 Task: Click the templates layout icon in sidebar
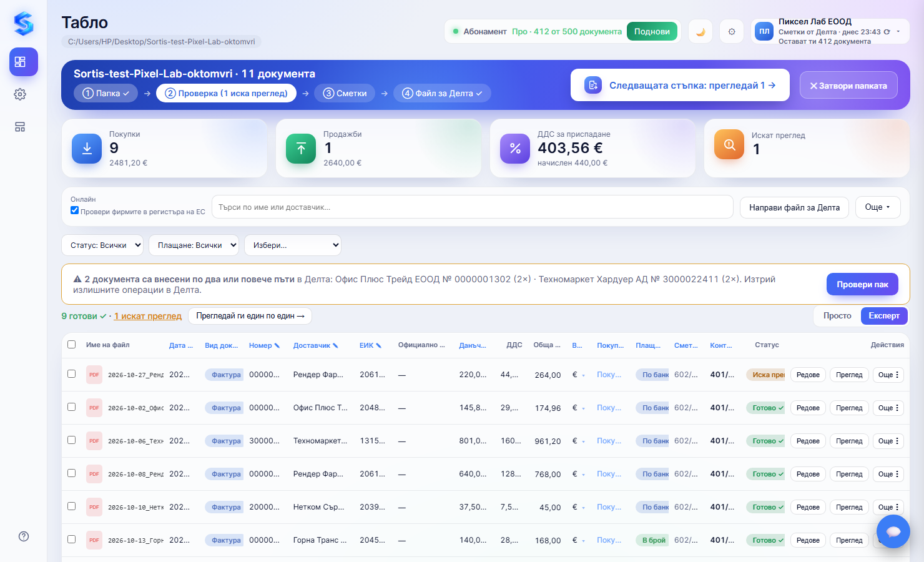[x=20, y=127]
